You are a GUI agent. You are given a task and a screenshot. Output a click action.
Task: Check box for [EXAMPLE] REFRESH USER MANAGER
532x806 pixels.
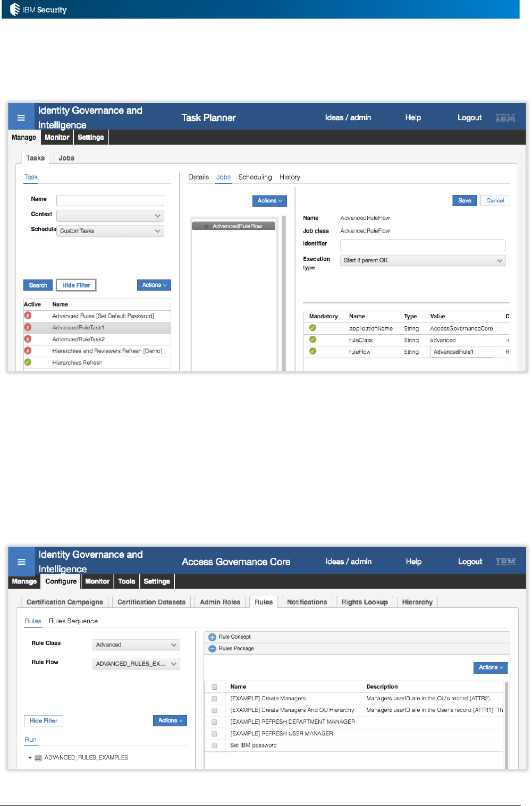click(214, 734)
